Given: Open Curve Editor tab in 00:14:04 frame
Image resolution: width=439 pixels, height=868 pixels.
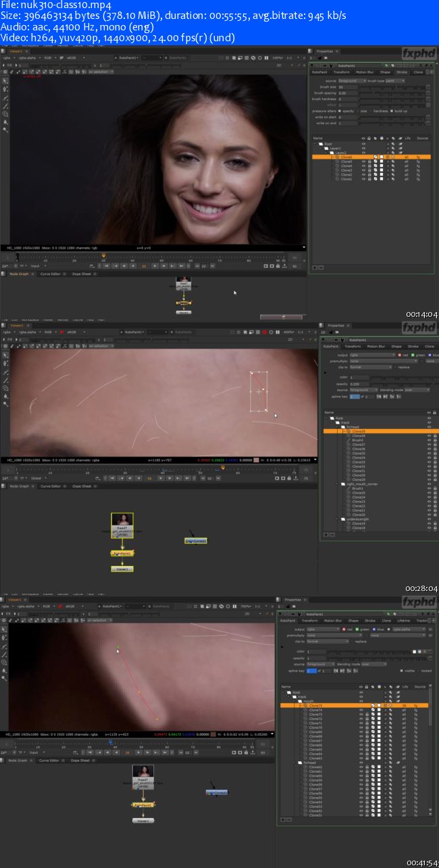Looking at the screenshot, I should click(49, 274).
